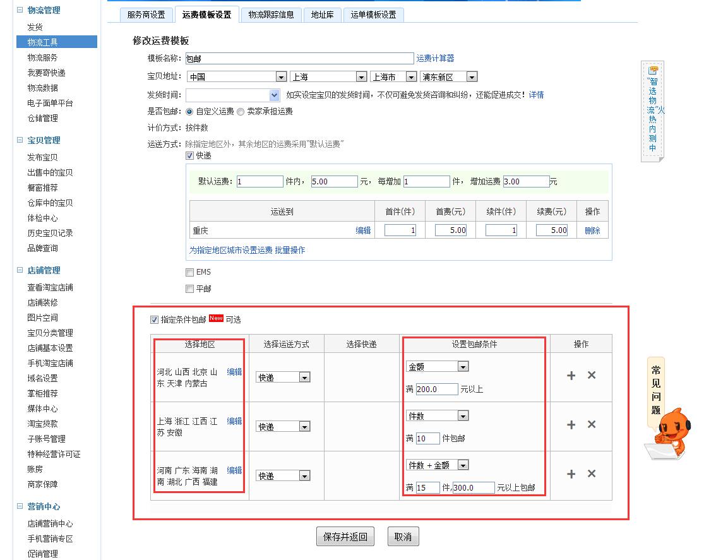728x560 pixels.
Task: Enable the EMS shipping checkbox
Action: (x=189, y=271)
